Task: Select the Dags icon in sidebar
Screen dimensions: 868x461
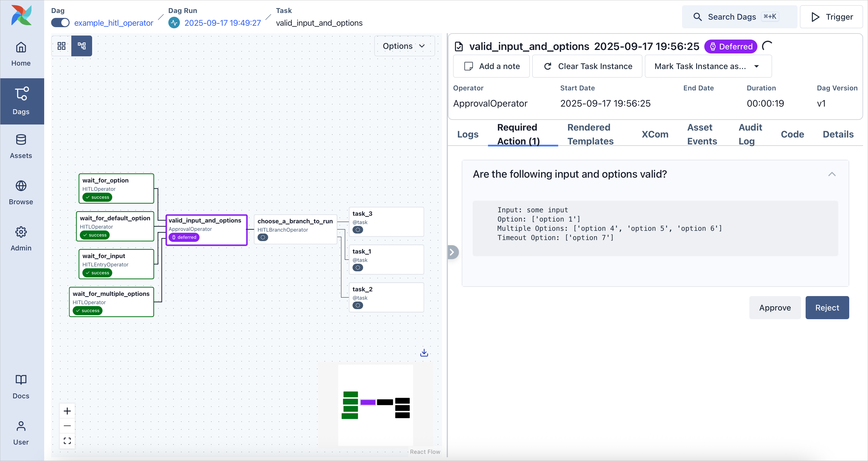Action: coord(21,101)
